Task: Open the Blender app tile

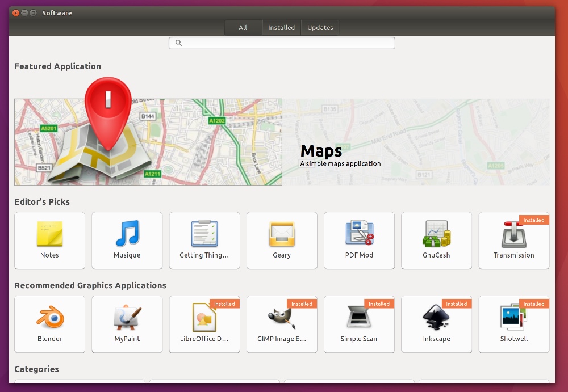Action: coord(49,324)
